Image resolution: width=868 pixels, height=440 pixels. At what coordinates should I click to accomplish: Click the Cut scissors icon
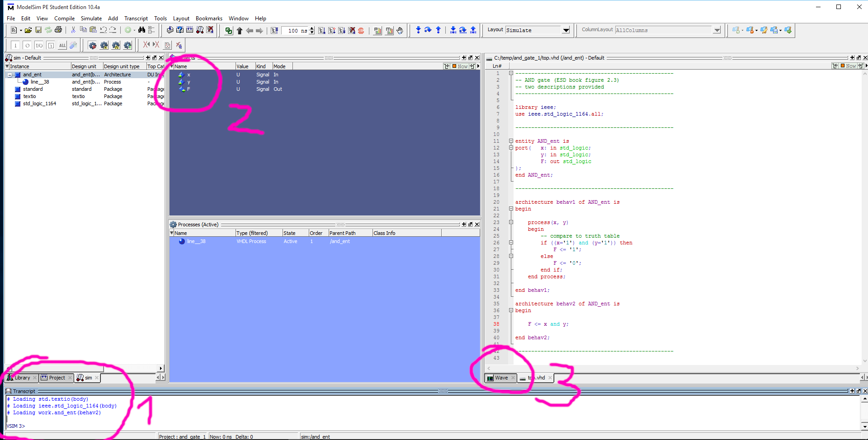click(x=73, y=30)
